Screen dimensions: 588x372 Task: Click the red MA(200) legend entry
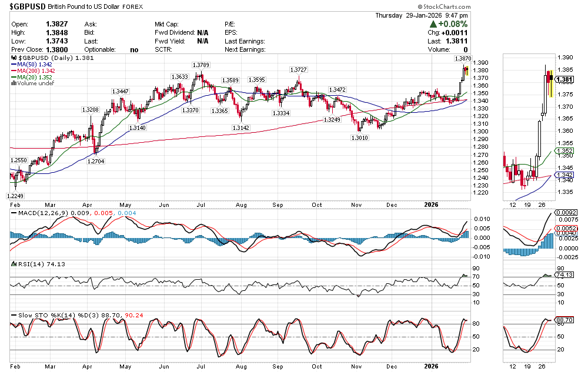coord(32,71)
